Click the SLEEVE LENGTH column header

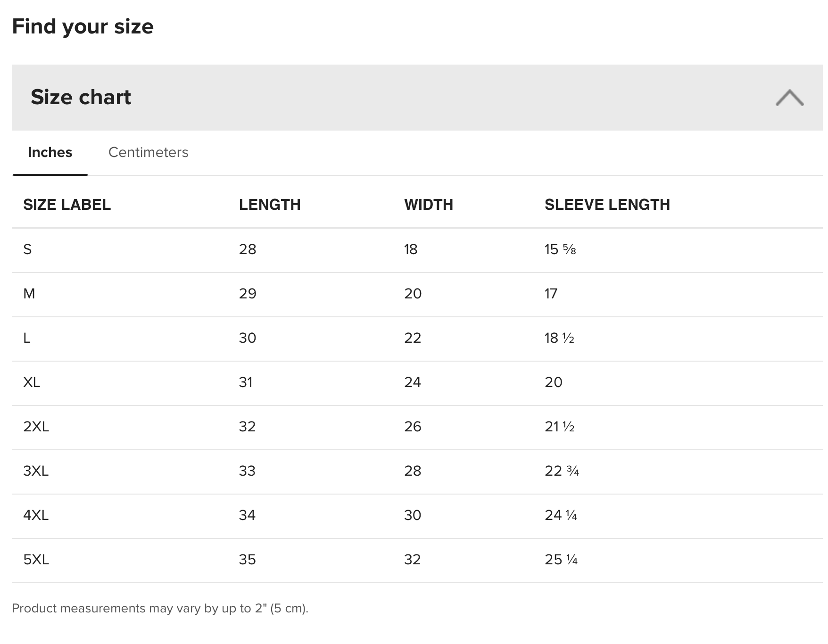point(607,205)
